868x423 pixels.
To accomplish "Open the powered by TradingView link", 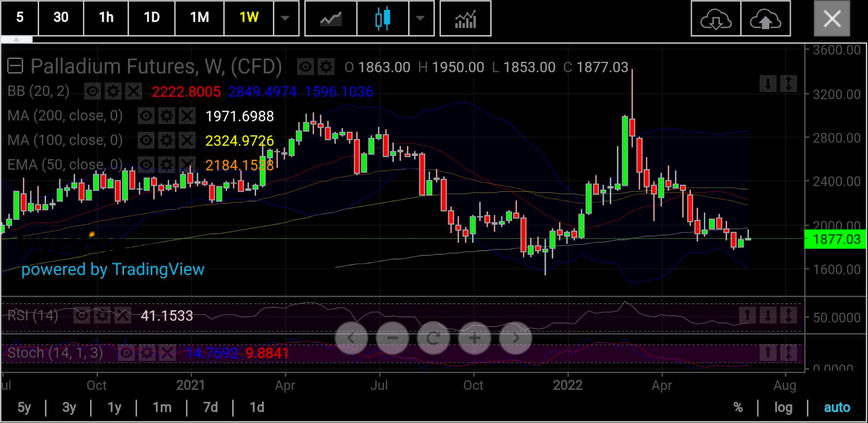I will 113,270.
